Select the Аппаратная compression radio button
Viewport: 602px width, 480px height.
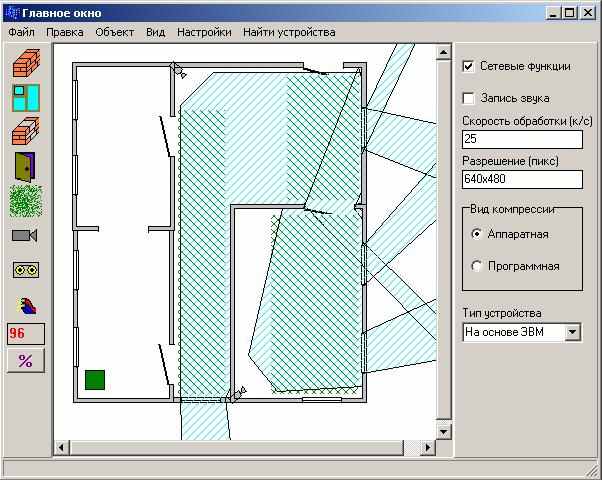tap(476, 234)
